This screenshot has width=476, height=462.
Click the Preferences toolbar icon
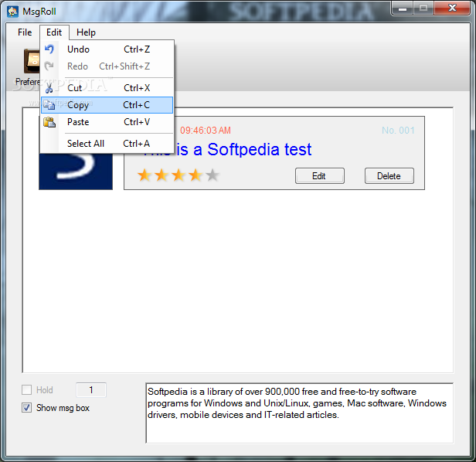[x=32, y=61]
